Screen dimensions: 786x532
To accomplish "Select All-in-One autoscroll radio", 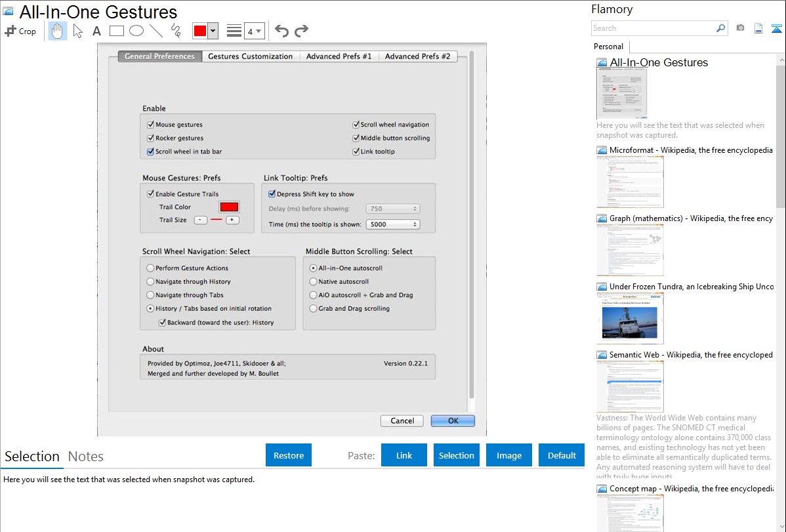I will click(x=314, y=268).
